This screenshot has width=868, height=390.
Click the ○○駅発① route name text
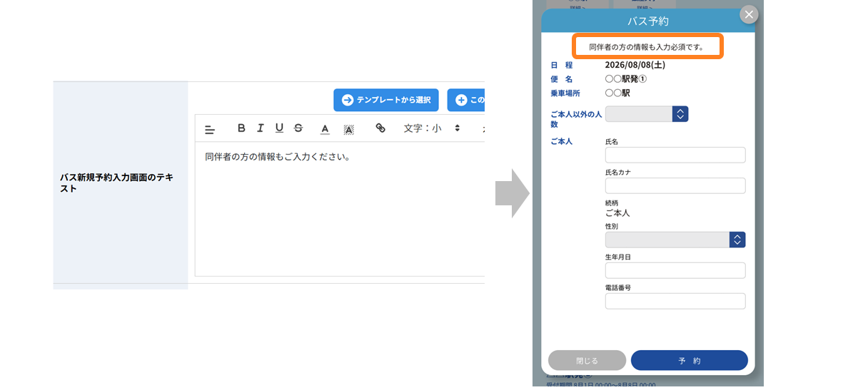click(625, 79)
